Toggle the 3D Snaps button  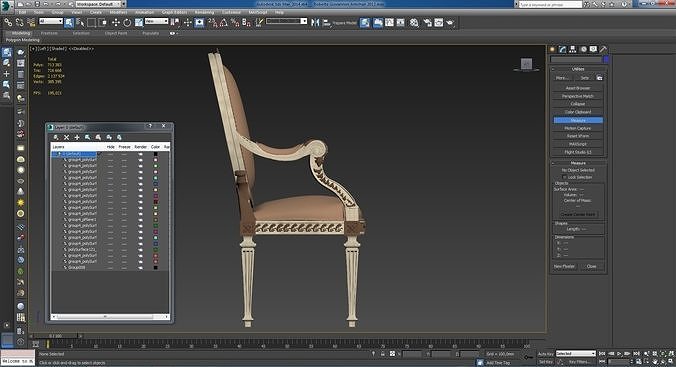coord(213,22)
